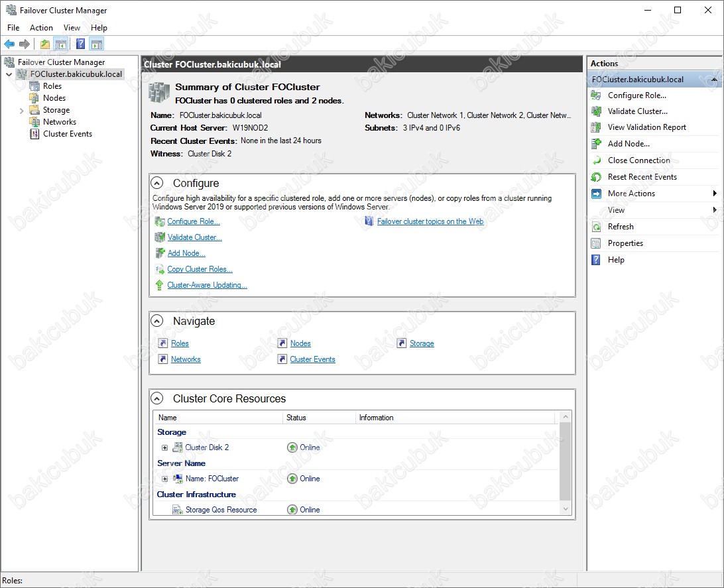Image resolution: width=724 pixels, height=588 pixels.
Task: Expand the Cluster Disk 2 row
Action: tap(165, 447)
